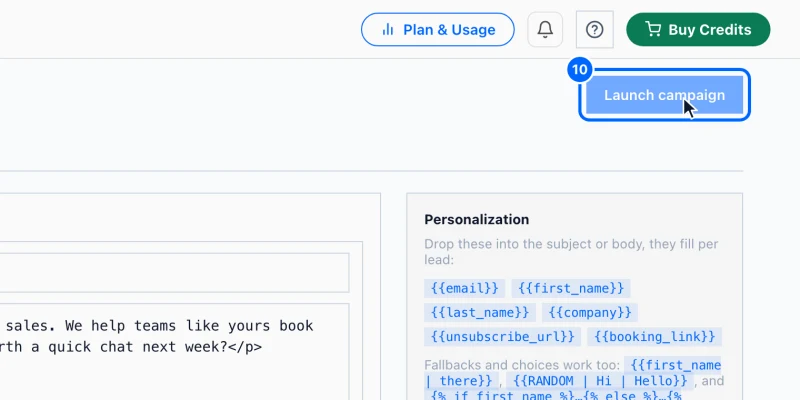Click the empty subject input field
This screenshot has width=800, height=400.
[x=174, y=272]
